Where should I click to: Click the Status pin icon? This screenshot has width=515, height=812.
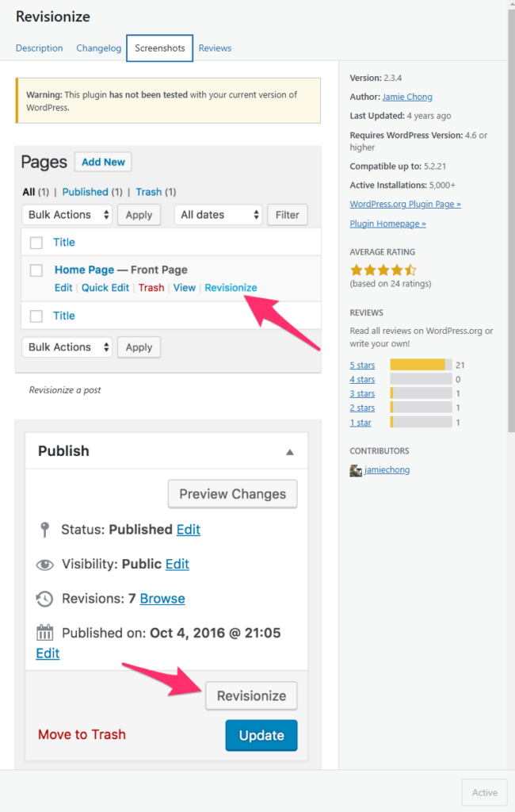pyautogui.click(x=45, y=530)
